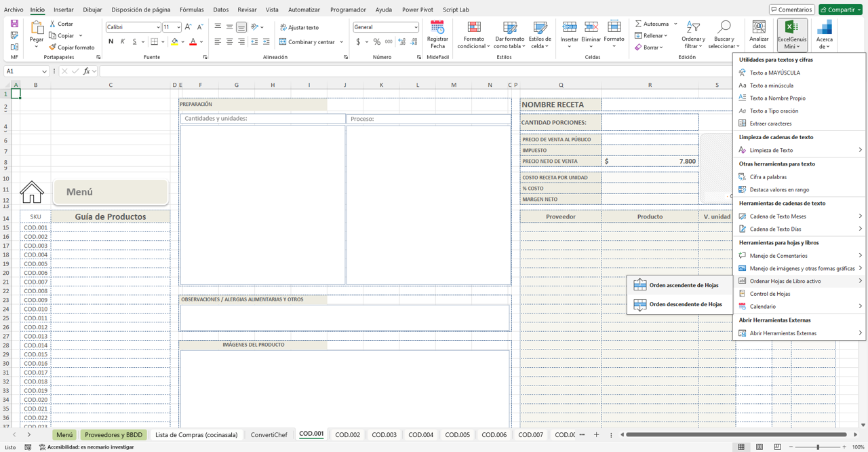This screenshot has width=868, height=452.
Task: Click the Pegar clipboard icon
Action: [37, 28]
